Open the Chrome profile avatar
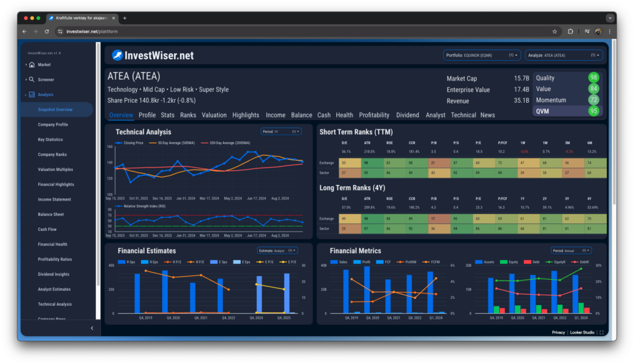The width and height of the screenshot is (634, 364). pyautogui.click(x=599, y=32)
